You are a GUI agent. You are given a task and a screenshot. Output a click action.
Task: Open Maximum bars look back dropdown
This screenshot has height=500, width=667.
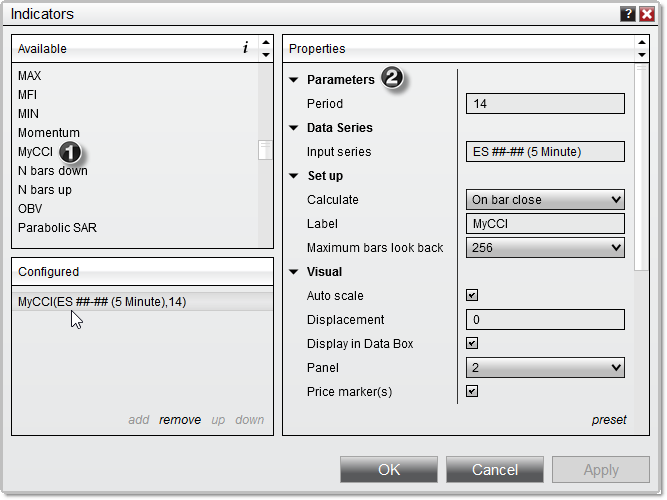pos(545,248)
